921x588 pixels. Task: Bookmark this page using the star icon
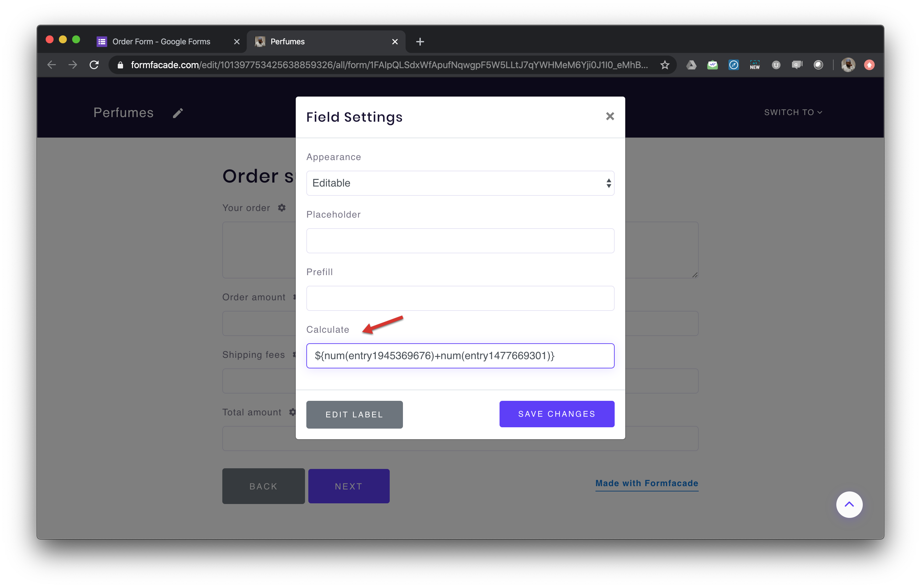click(665, 64)
